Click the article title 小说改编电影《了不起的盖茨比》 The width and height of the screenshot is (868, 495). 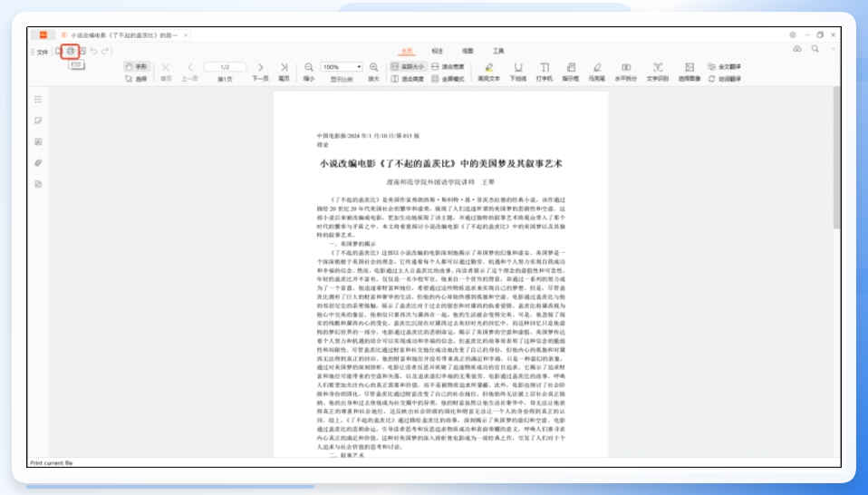pyautogui.click(x=440, y=164)
